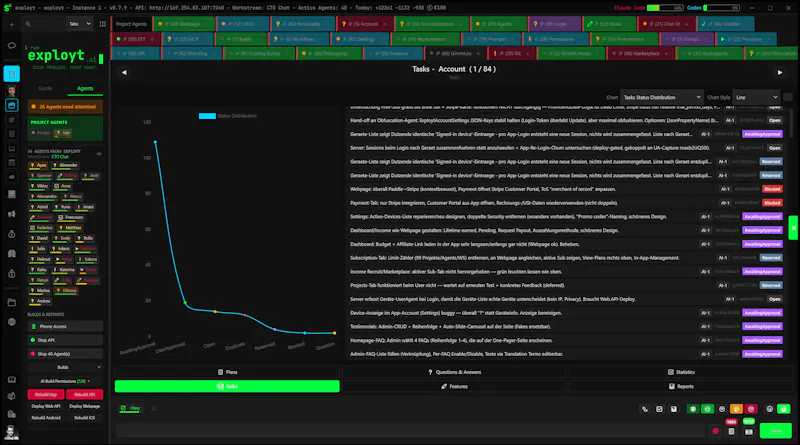The height and width of the screenshot is (445, 800).
Task: Open the chat bubble icon in sidebar
Action: click(11, 45)
